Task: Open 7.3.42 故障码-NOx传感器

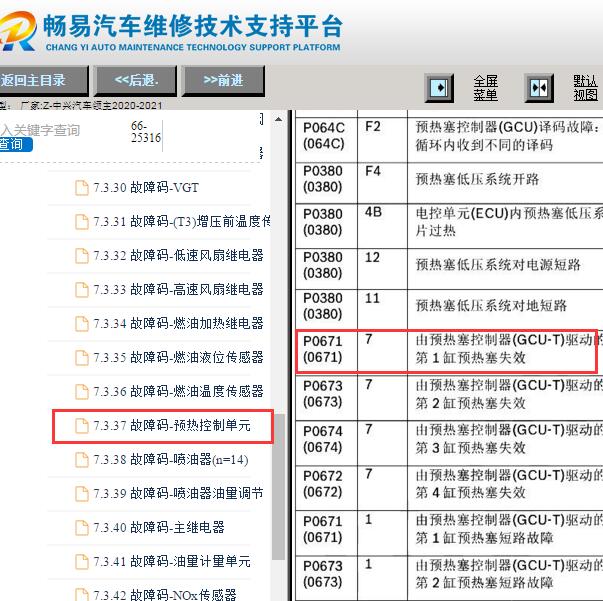Action: pos(165,595)
